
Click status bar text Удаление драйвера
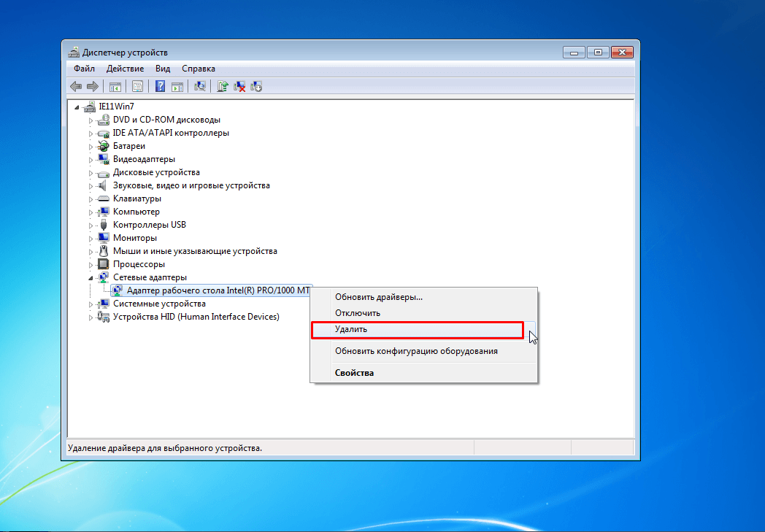click(165, 448)
